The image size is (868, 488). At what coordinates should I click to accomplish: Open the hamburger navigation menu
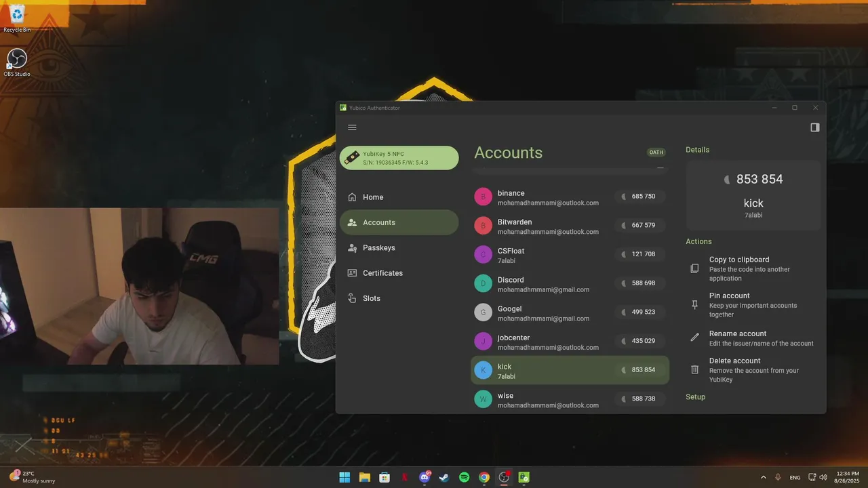tap(352, 127)
